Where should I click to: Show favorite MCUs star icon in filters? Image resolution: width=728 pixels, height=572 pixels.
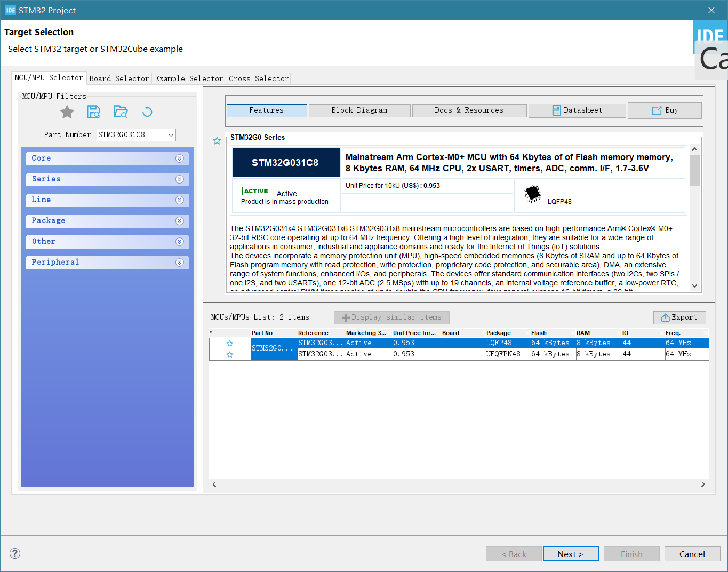tap(67, 112)
